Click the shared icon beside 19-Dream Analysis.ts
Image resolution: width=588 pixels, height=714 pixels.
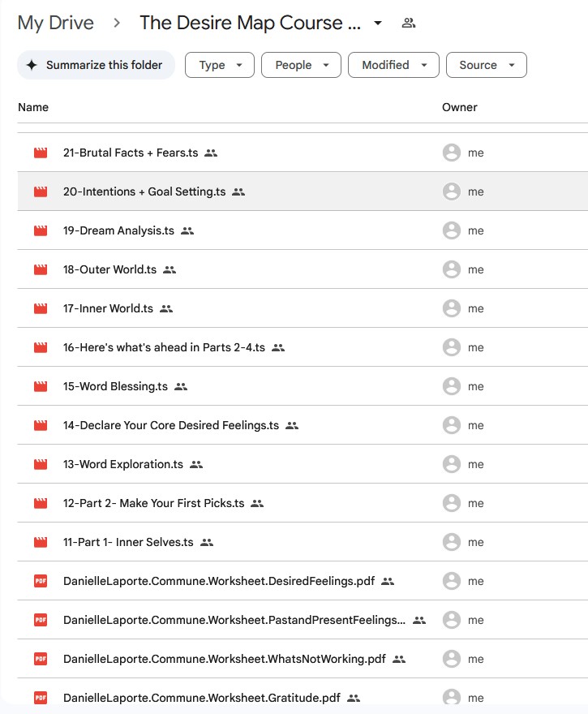click(x=187, y=230)
